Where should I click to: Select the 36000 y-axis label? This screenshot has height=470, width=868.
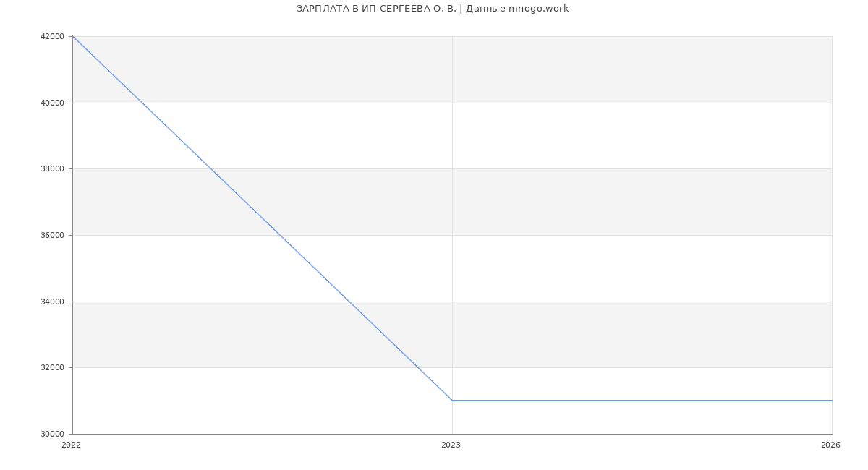(52, 235)
